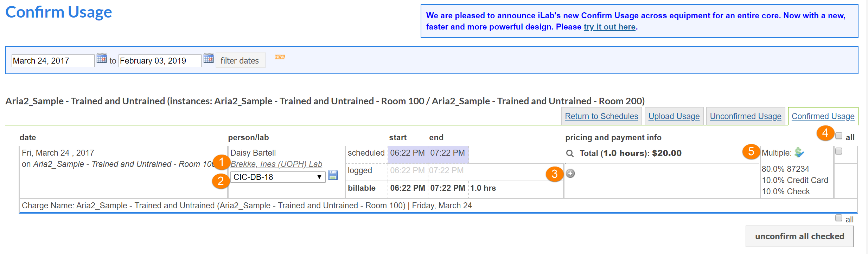
Task: Open the Upload Usage tab
Action: point(674,116)
